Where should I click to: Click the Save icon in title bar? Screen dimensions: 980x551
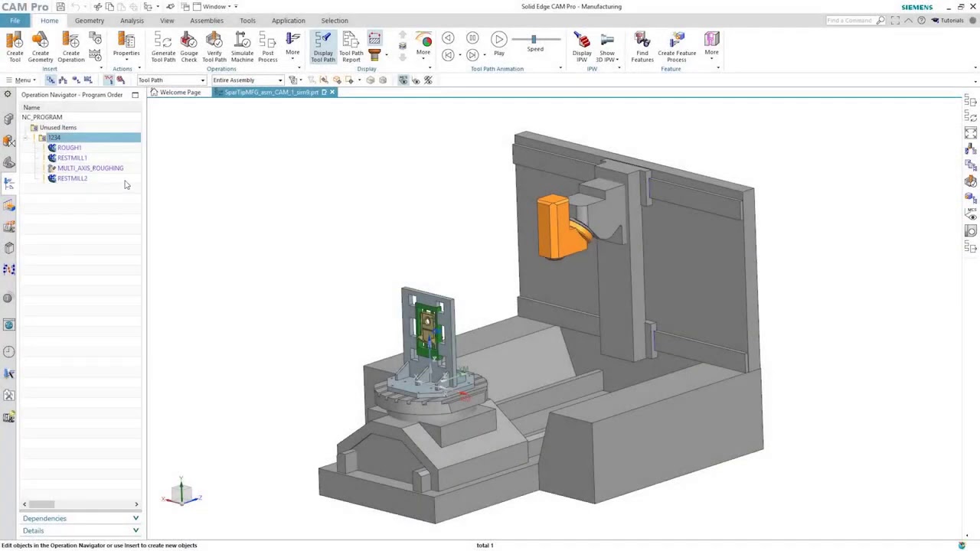pos(60,7)
